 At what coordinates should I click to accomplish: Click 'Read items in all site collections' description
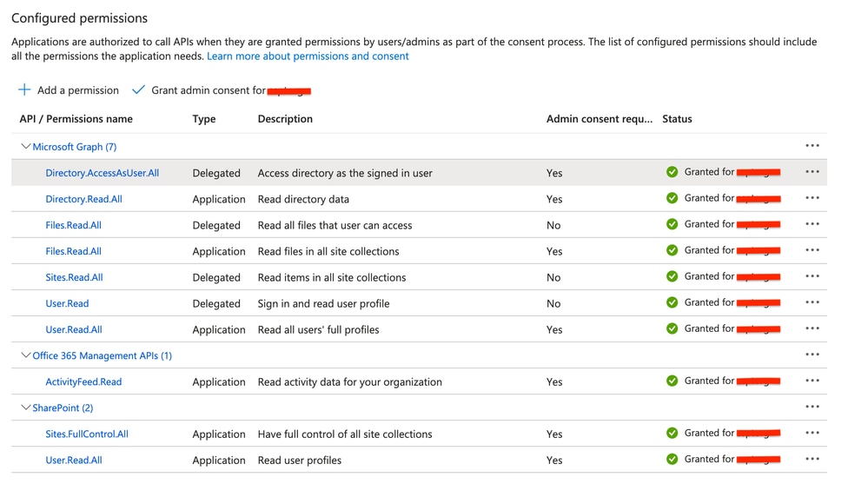(332, 277)
